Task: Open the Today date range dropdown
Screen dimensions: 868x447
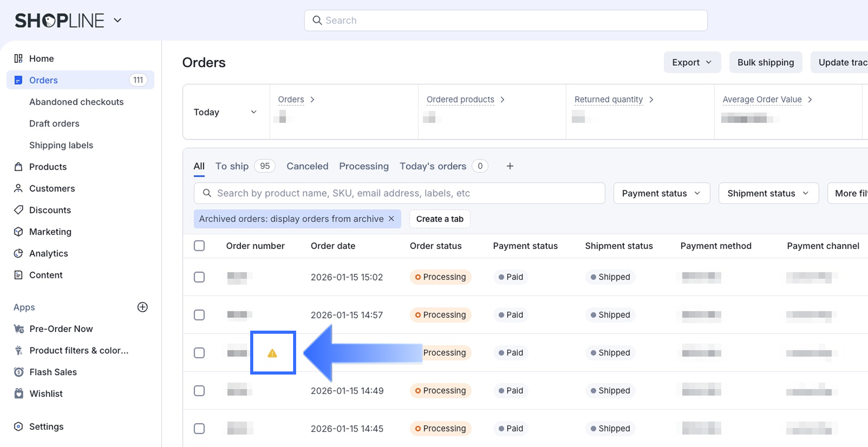Action: tap(225, 112)
